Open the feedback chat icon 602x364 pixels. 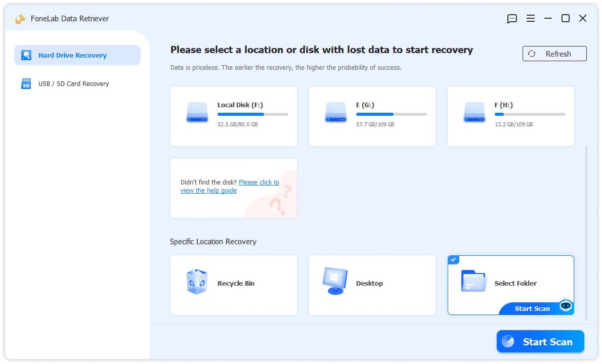tap(512, 19)
